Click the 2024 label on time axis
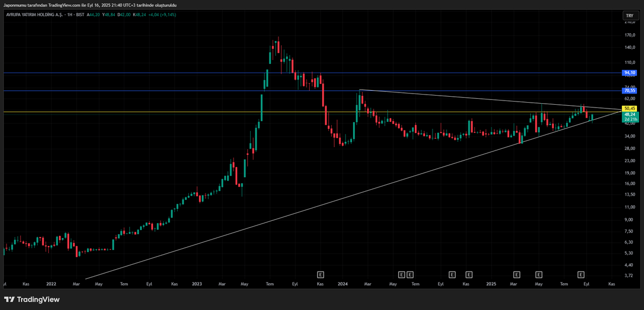 (342, 283)
